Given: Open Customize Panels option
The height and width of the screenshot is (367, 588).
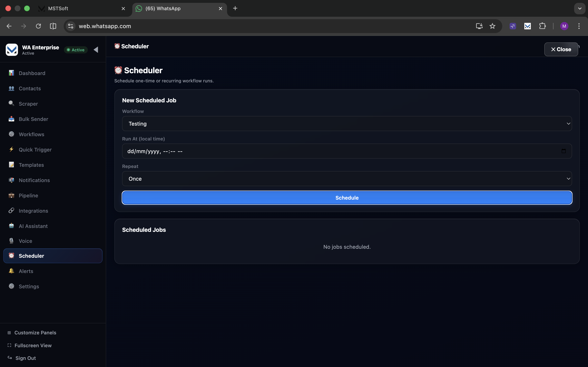Looking at the screenshot, I should tap(35, 333).
